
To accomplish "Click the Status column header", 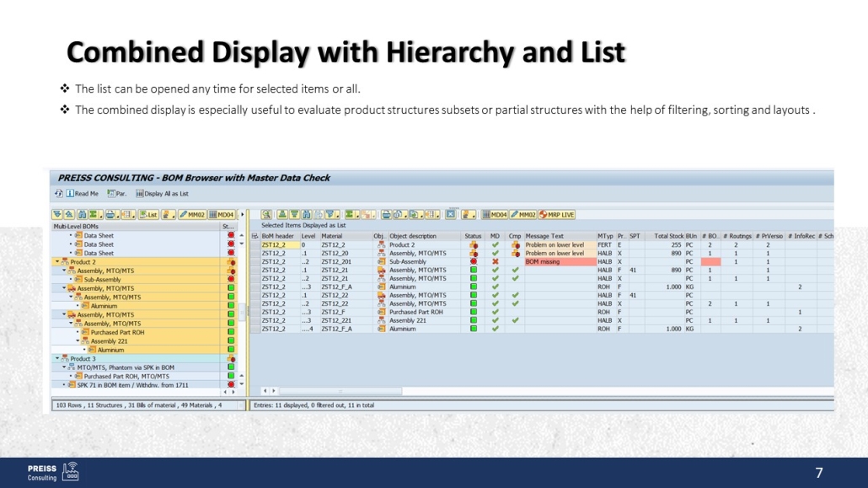I will point(473,236).
